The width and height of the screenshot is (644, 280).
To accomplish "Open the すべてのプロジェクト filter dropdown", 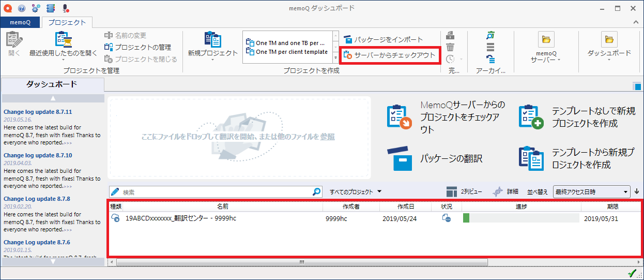I will point(356,192).
